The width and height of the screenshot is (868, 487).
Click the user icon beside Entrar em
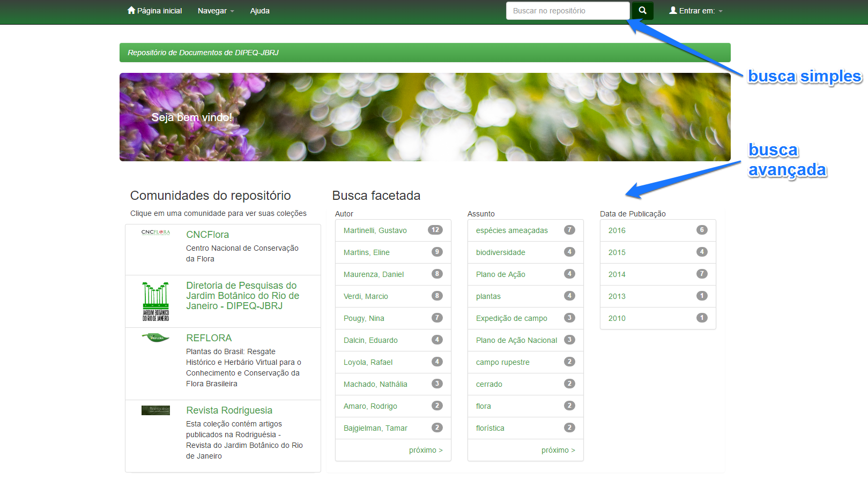click(673, 10)
